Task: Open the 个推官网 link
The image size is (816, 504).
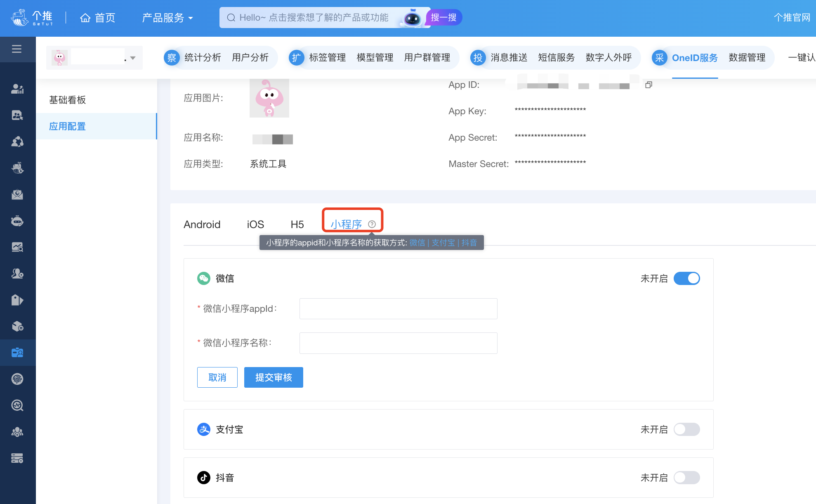Action: click(x=792, y=17)
